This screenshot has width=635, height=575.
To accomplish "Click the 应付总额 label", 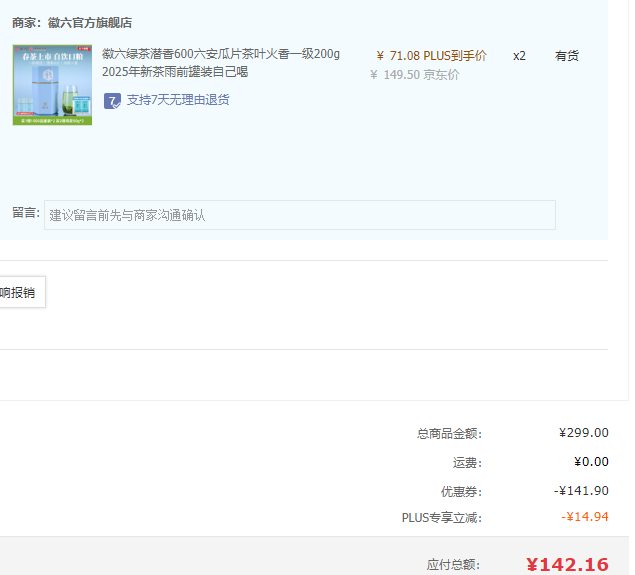I will 453,564.
